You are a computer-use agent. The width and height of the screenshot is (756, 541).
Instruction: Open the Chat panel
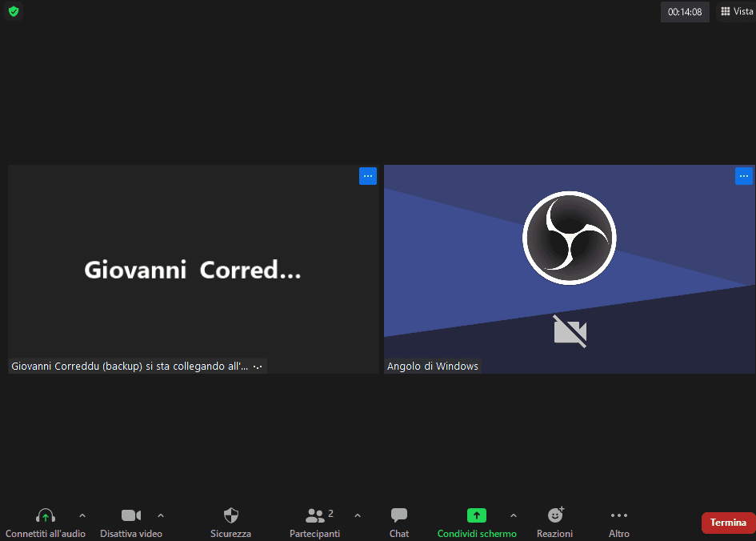coord(398,516)
